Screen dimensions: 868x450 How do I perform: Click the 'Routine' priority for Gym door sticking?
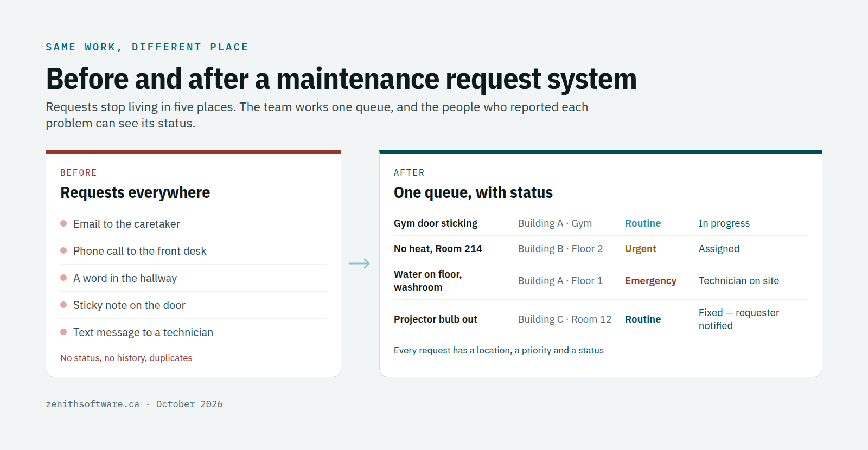click(x=643, y=223)
